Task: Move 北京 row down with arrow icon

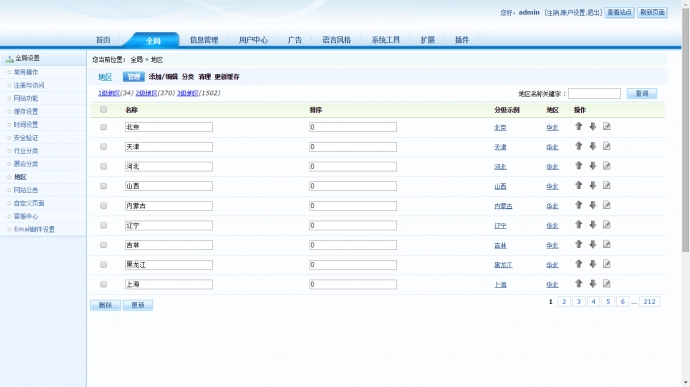Action: click(593, 126)
